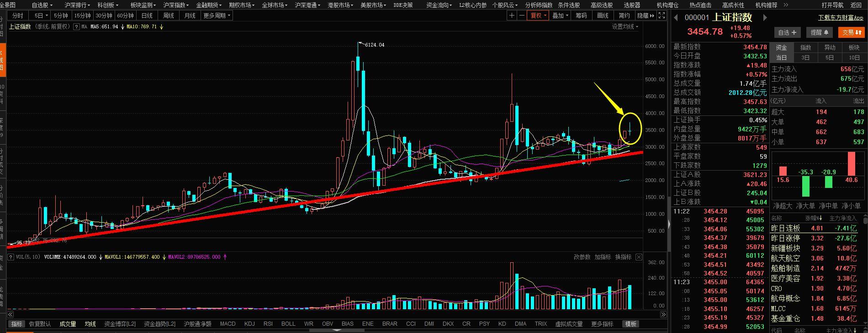Open the 交易 trade button

(852, 32)
